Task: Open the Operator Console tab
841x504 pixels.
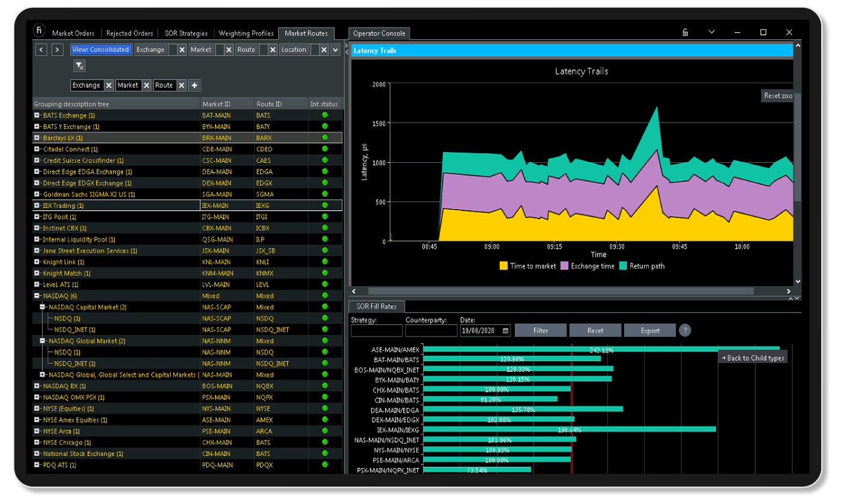Action: (379, 34)
